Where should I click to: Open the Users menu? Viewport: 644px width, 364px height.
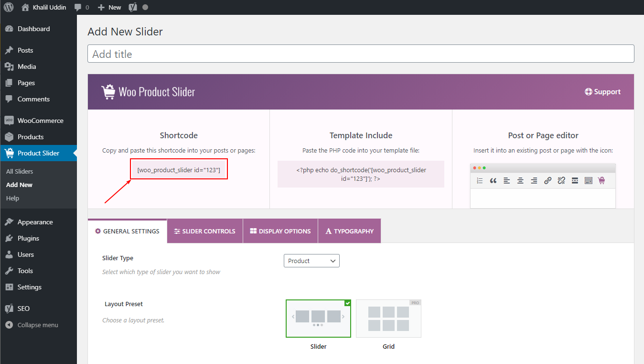(x=38, y=254)
